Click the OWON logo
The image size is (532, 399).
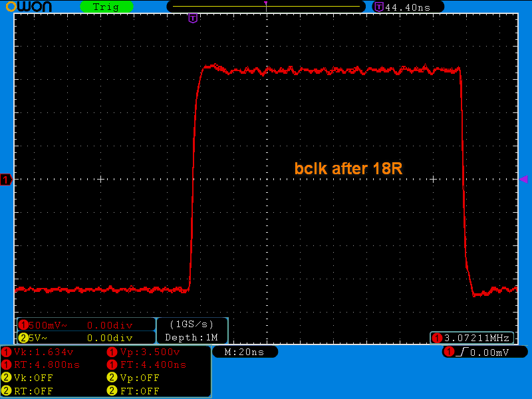click(29, 6)
